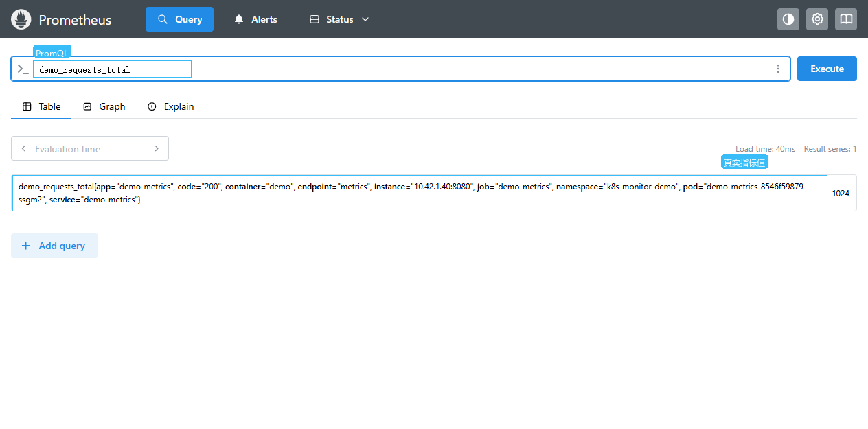Image resolution: width=868 pixels, height=429 pixels.
Task: Click the Evaluation time field
Action: pos(89,149)
